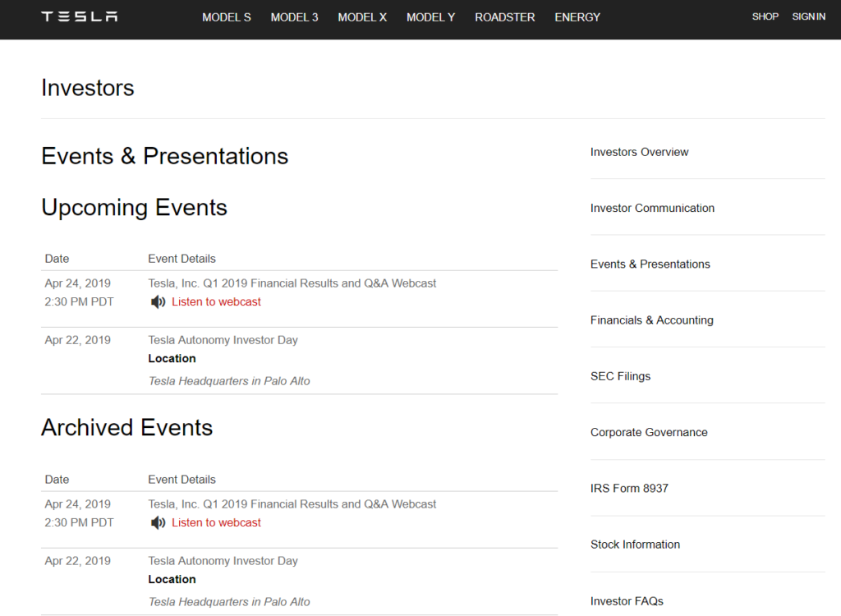This screenshot has height=616, width=841.
Task: Click Sign In at top right
Action: coord(808,16)
